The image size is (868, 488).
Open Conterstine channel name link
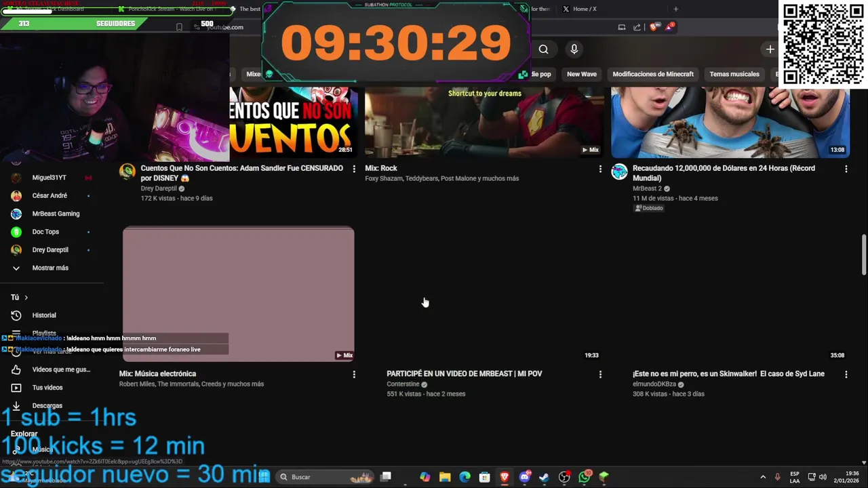(x=403, y=384)
